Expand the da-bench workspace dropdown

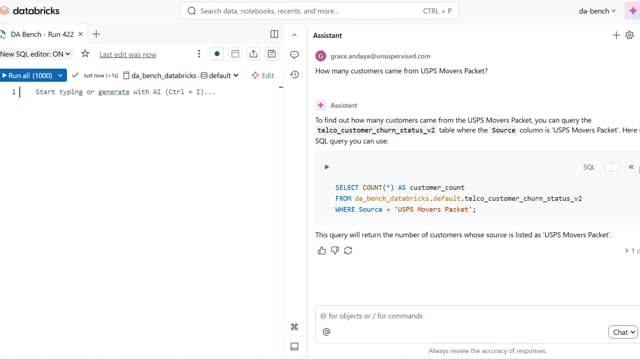click(x=597, y=11)
